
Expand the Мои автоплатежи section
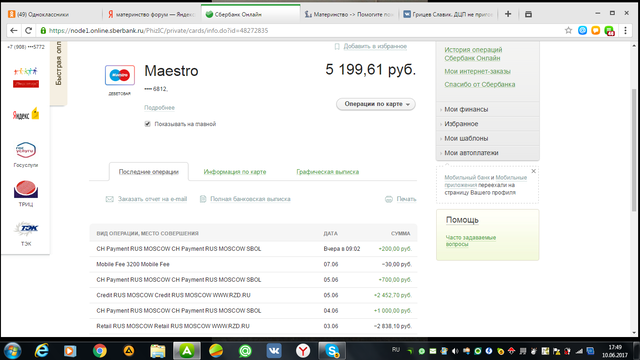[488, 153]
